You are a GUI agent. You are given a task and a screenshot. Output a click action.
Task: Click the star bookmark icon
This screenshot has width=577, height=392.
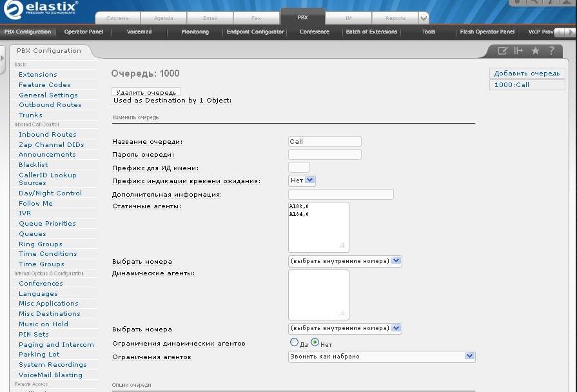[535, 51]
